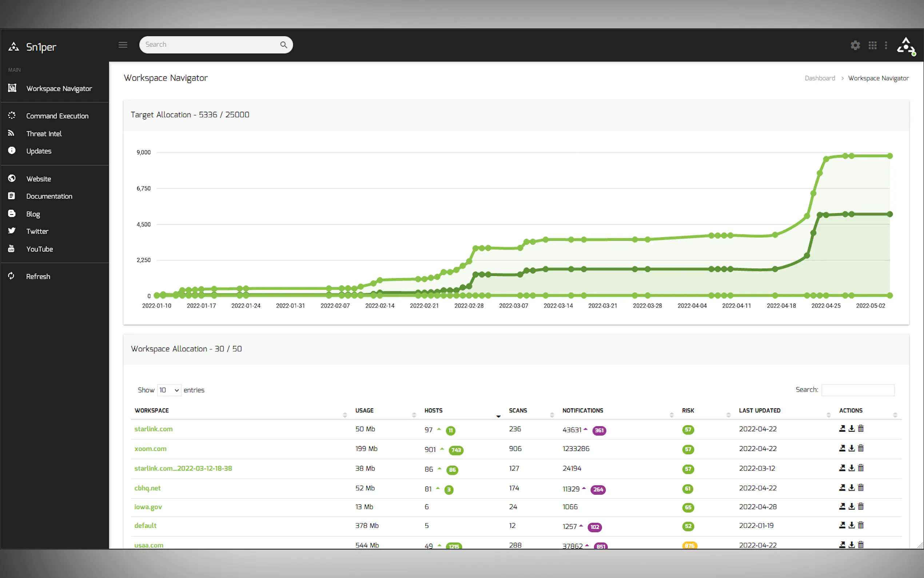This screenshot has width=924, height=578.
Task: Click the Dashboard breadcrumb link
Action: [820, 78]
